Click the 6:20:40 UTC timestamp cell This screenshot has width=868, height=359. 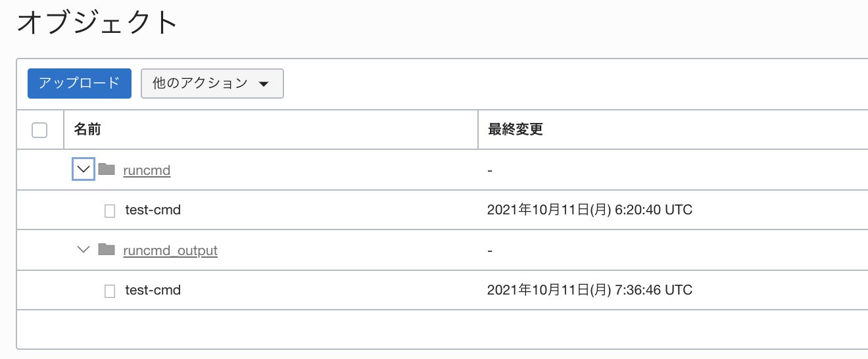589,210
